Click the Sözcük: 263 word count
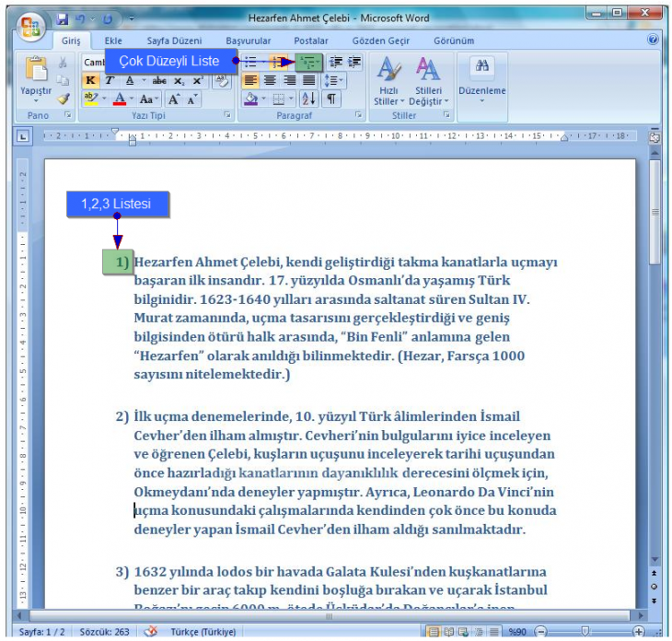This screenshot has width=672, height=641. (x=104, y=632)
